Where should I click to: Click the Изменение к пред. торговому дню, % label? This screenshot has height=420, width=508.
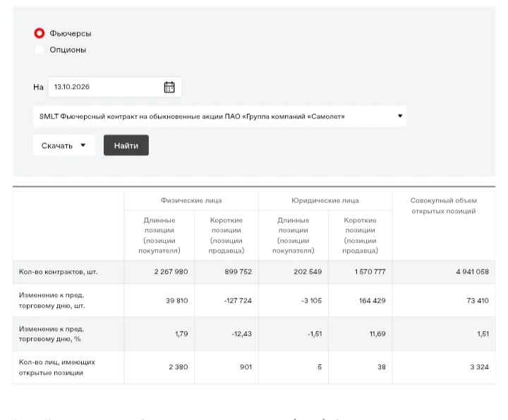tap(52, 334)
